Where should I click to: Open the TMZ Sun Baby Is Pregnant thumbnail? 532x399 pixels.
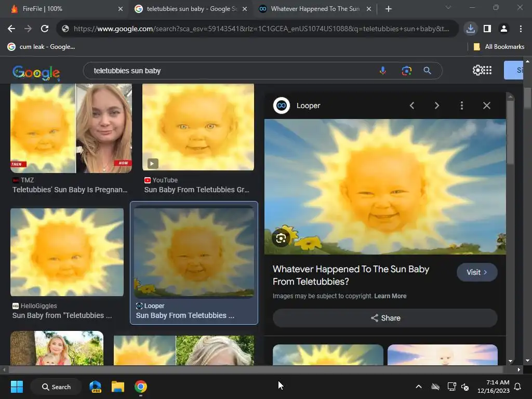[x=71, y=128]
